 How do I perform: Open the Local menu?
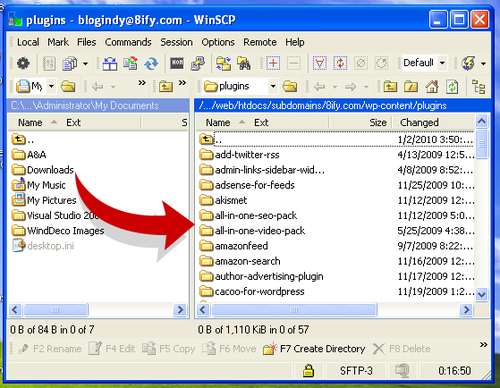tap(28, 42)
